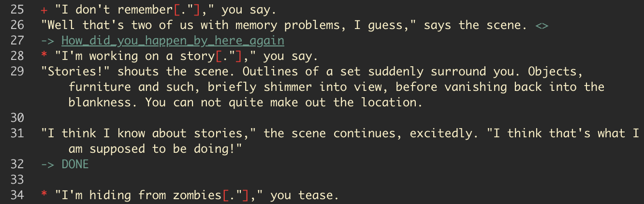Click the DONE divert target

(75, 164)
